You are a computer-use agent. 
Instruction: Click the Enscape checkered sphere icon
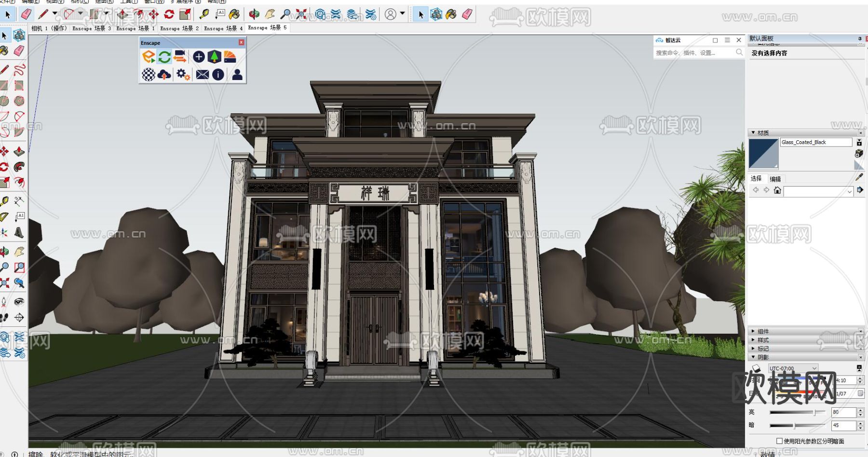point(149,74)
